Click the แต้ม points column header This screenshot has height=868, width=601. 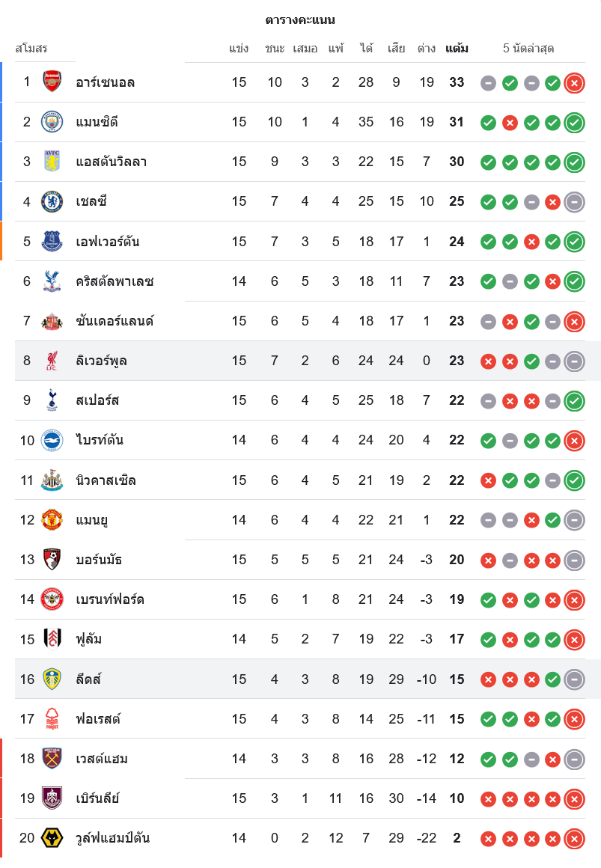click(457, 49)
